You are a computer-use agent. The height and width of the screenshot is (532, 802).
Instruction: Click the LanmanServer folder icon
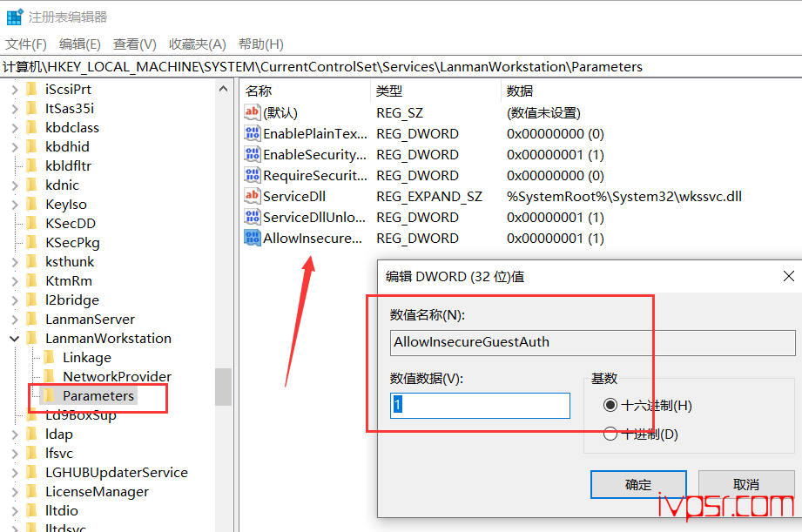(x=31, y=320)
